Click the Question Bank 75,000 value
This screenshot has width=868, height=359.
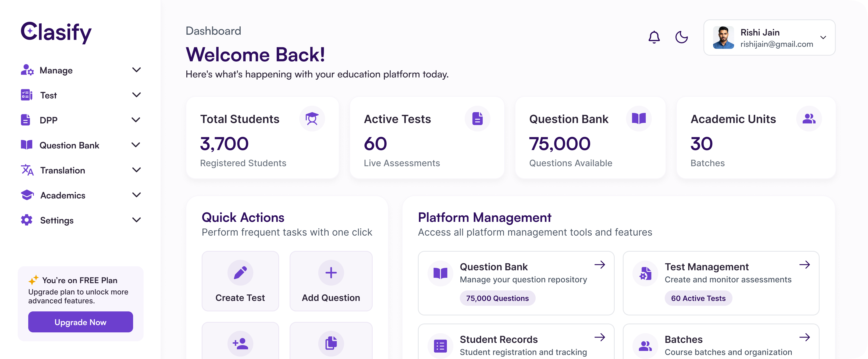coord(560,144)
